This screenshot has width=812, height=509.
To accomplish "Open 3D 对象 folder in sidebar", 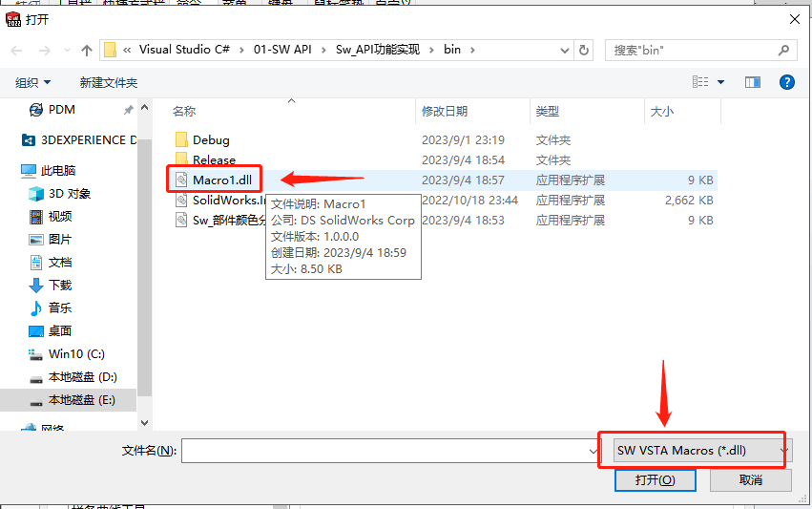I will 59,193.
